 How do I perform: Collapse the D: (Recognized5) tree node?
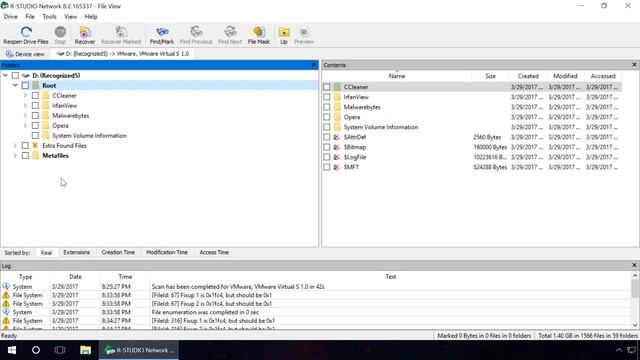point(5,76)
